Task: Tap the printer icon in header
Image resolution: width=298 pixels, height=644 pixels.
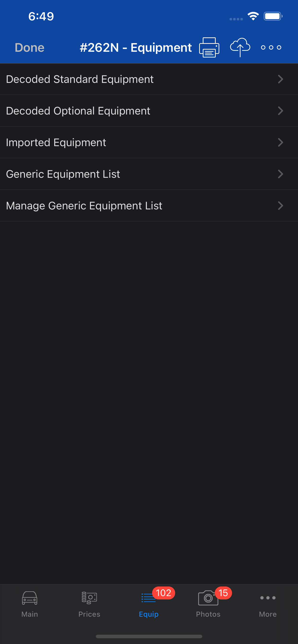Action: 209,47
